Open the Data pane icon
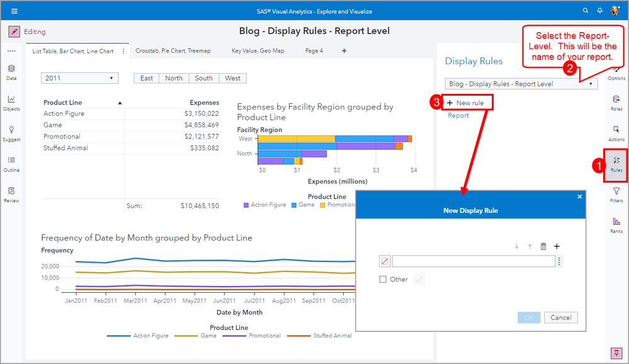 tap(11, 71)
